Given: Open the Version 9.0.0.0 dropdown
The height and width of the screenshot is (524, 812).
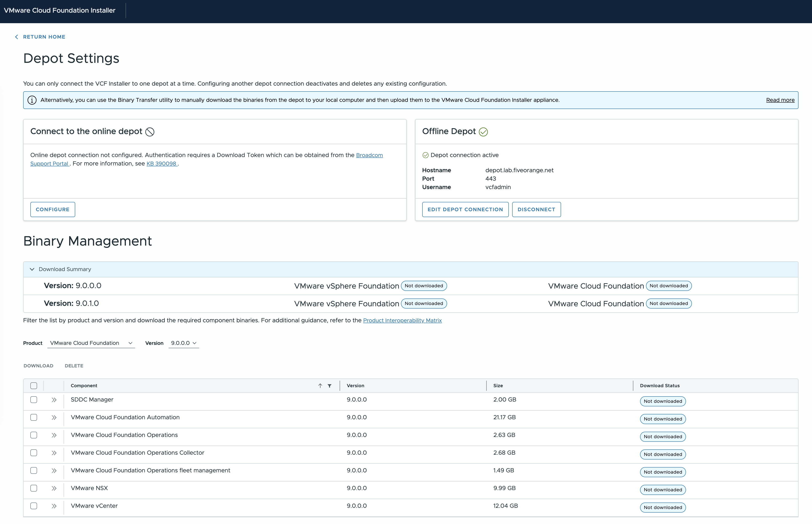Looking at the screenshot, I should [184, 343].
